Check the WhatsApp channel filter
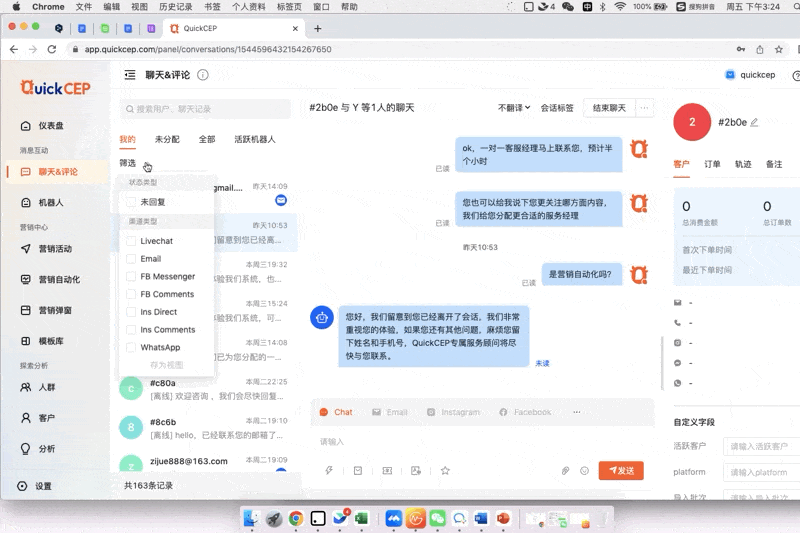Image resolution: width=800 pixels, height=533 pixels. [x=131, y=347]
